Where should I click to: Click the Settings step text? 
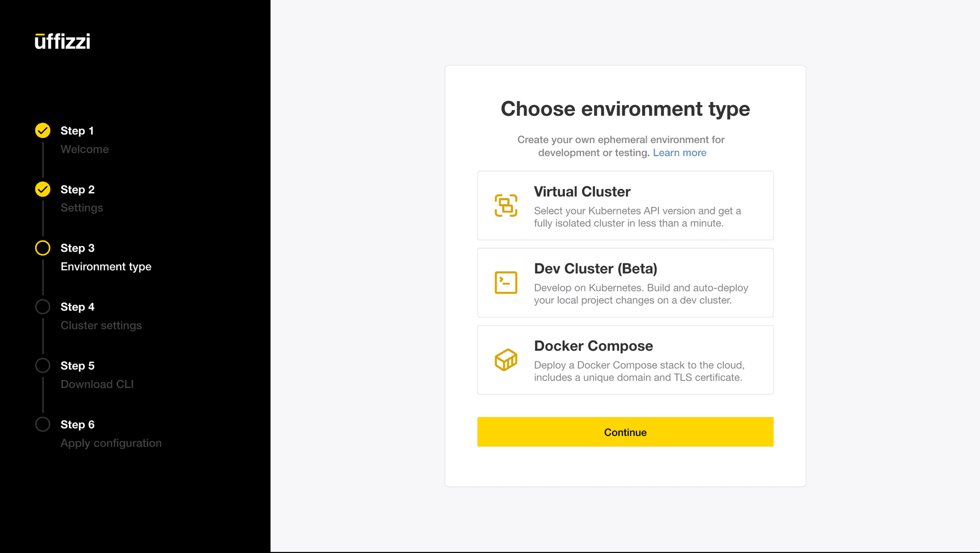click(x=82, y=208)
